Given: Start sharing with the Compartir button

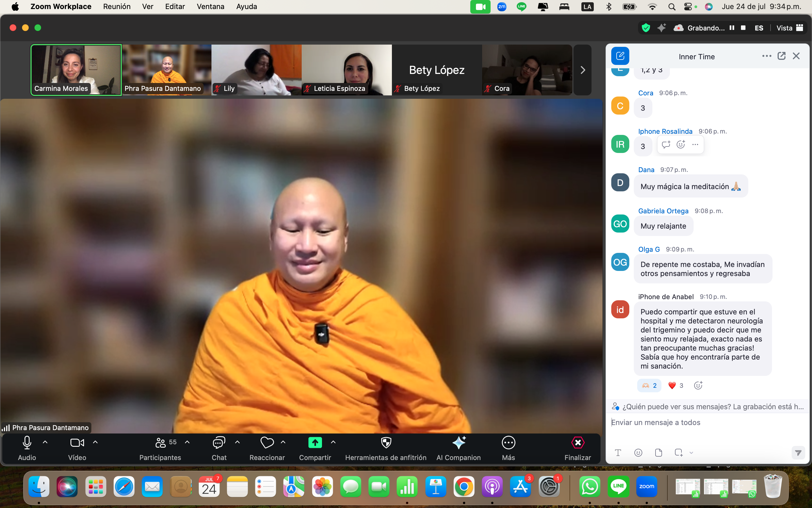Looking at the screenshot, I should click(x=315, y=448).
